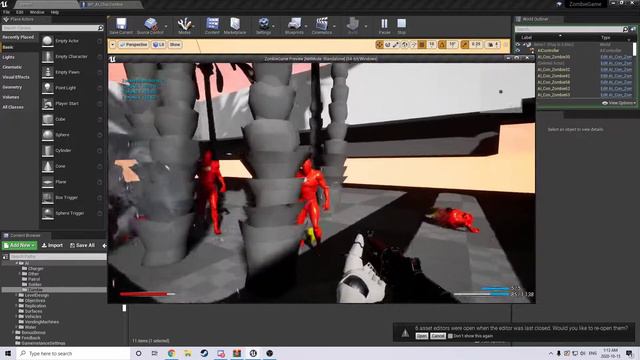Collapse the AI folder in content tree

[17, 264]
